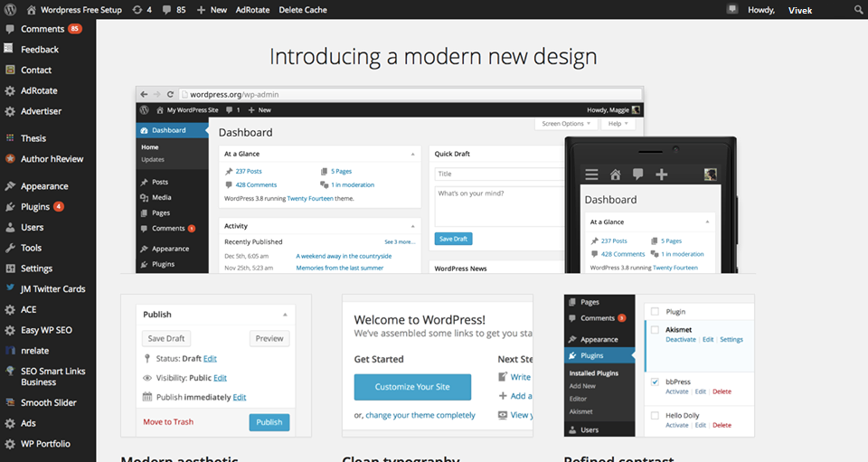Viewport: 868px width, 462px height.
Task: Collapse the At a Glance panel arrow
Action: point(412,154)
